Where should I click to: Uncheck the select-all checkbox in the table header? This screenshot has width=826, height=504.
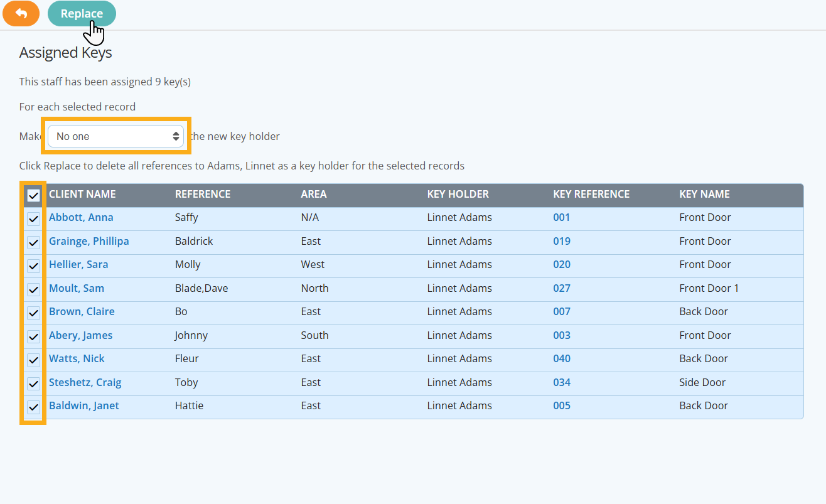(33, 195)
